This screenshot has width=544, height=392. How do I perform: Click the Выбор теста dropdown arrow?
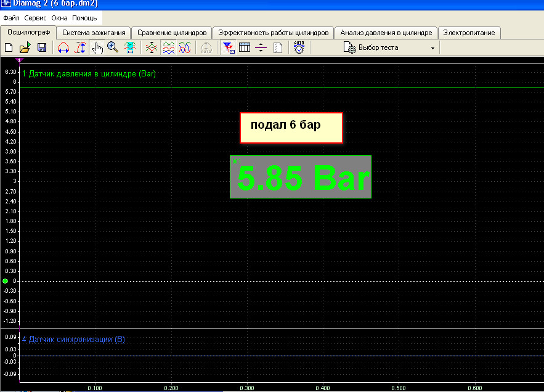pos(432,48)
